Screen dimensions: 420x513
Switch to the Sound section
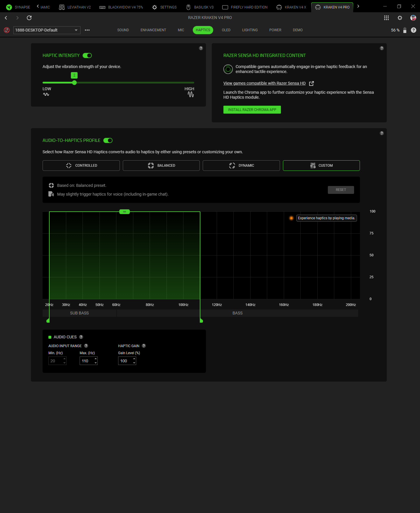pos(123,30)
